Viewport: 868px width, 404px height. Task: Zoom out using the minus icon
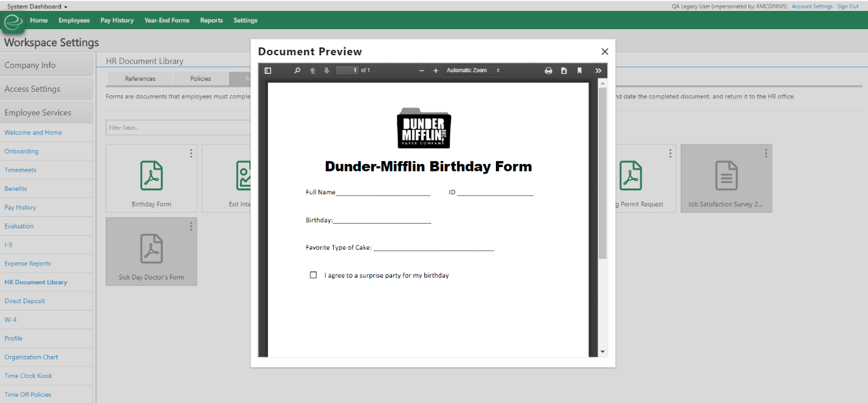[422, 70]
